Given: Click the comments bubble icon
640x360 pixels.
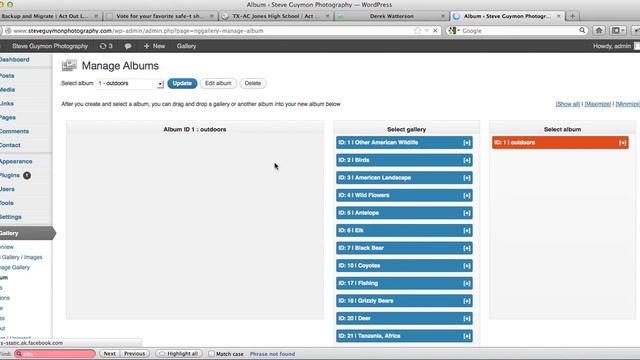Looking at the screenshot, I should pyautogui.click(x=128, y=46).
